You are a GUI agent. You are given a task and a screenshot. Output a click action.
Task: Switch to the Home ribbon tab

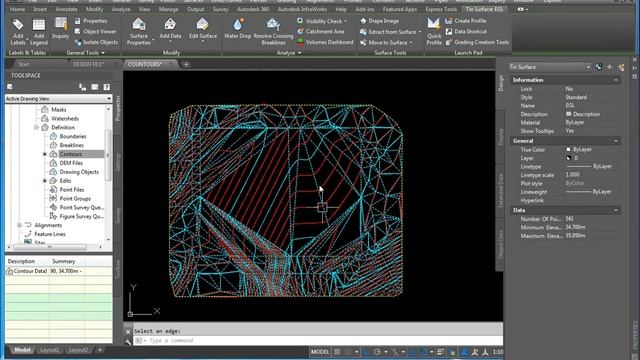click(x=17, y=9)
